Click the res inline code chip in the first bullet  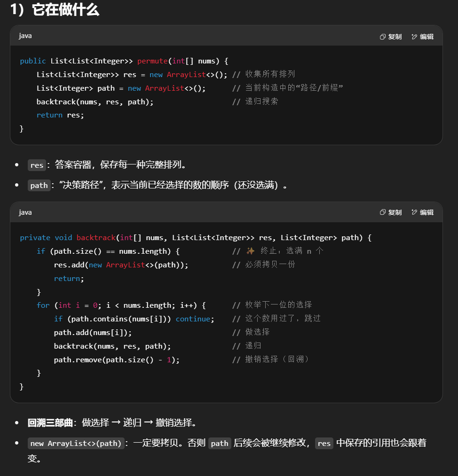pyautogui.click(x=37, y=165)
